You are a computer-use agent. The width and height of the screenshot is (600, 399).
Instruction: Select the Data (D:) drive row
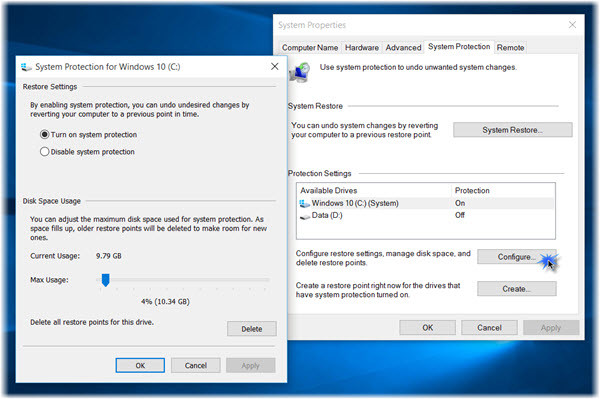click(426, 215)
